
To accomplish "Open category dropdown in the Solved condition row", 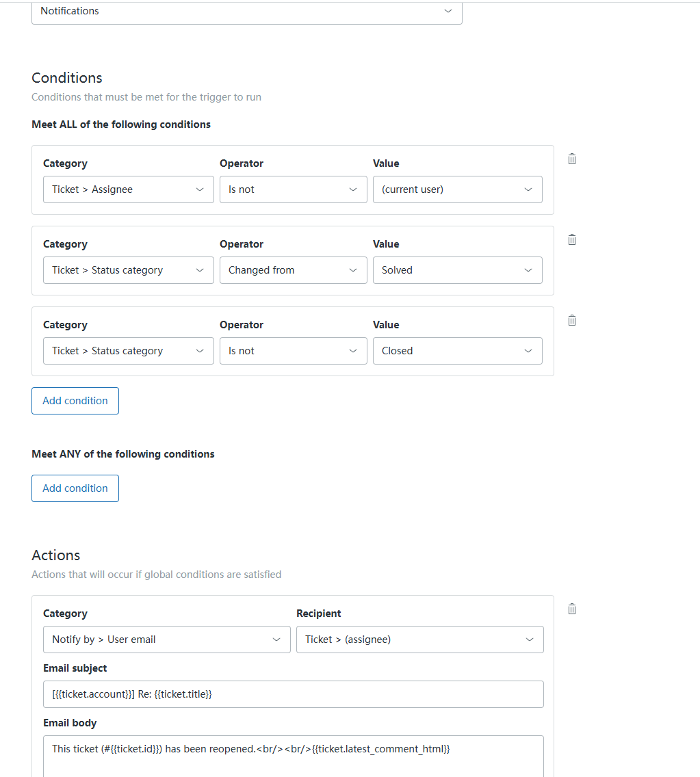I will click(x=128, y=270).
